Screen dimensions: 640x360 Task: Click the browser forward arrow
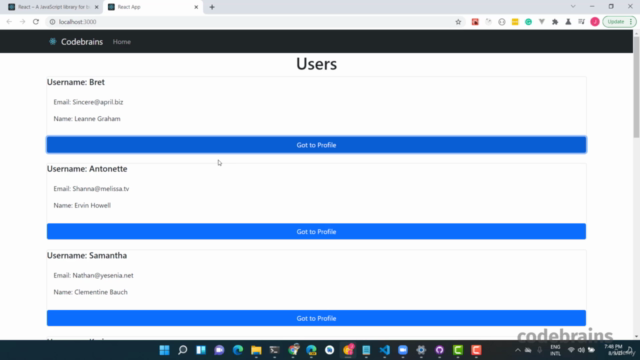point(22,22)
